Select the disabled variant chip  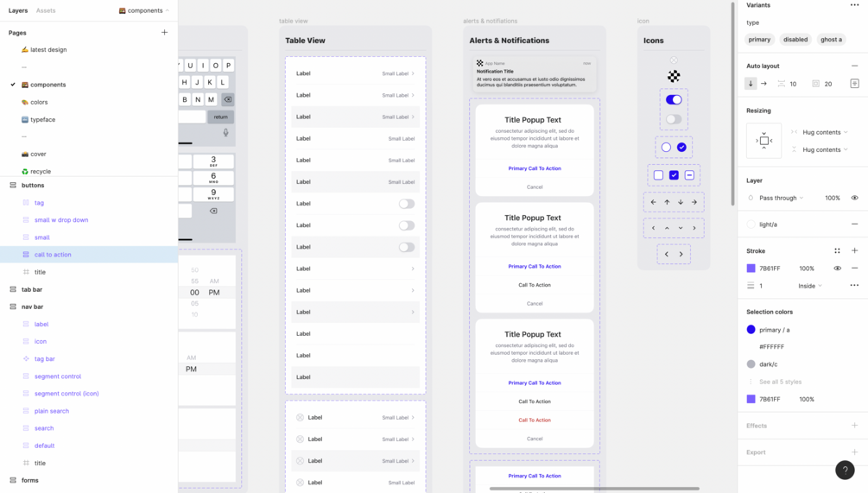[x=795, y=40]
